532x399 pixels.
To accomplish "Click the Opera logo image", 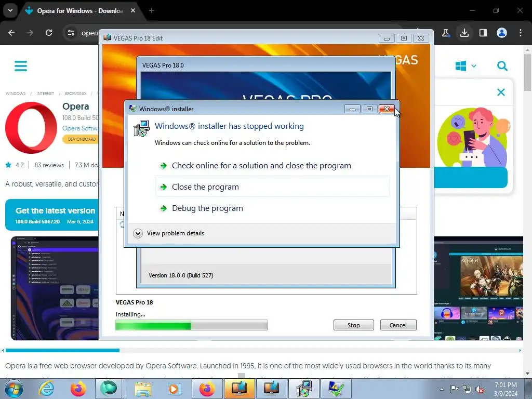I will [31, 128].
